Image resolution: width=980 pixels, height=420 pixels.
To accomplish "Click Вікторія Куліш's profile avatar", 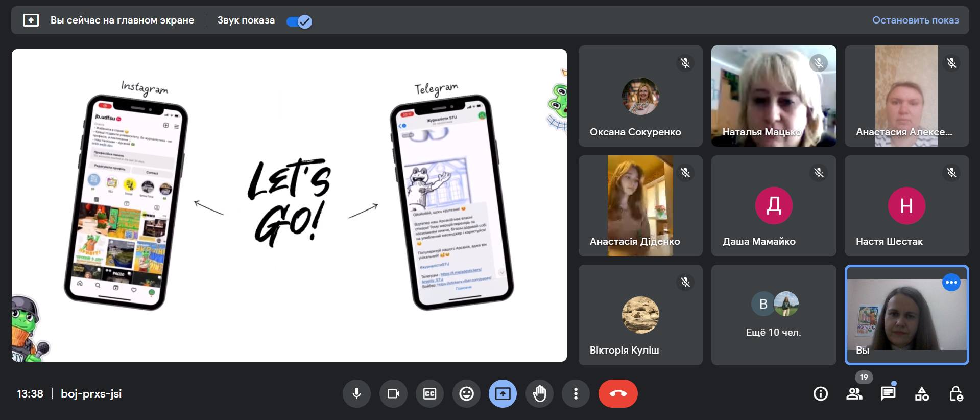I will click(640, 315).
